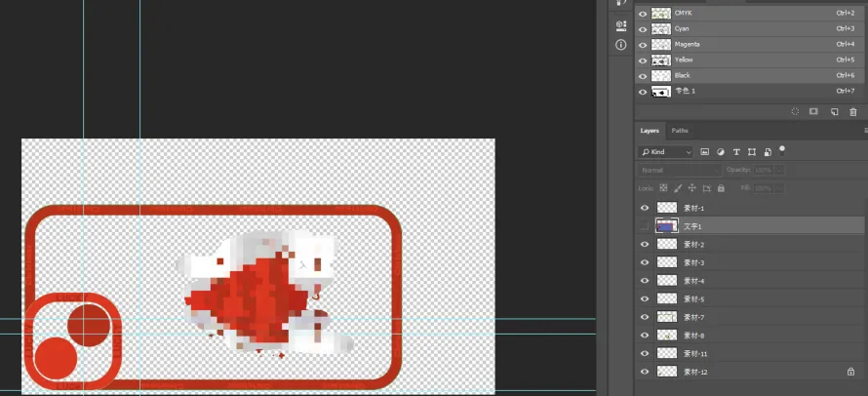Select the 素材-2 layer name
Screen dimensions: 868x396
tap(694, 245)
